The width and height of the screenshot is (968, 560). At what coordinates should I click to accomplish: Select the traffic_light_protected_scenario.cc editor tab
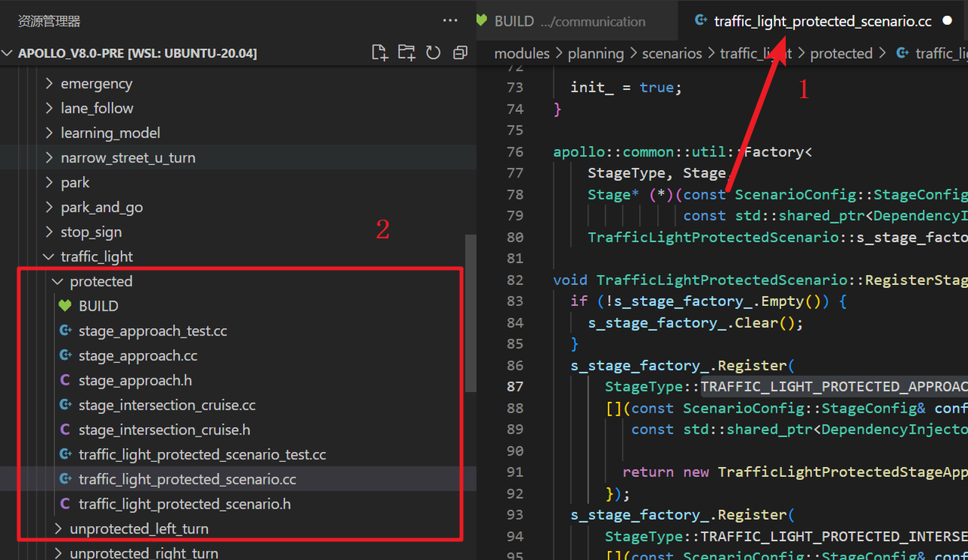[x=822, y=21]
